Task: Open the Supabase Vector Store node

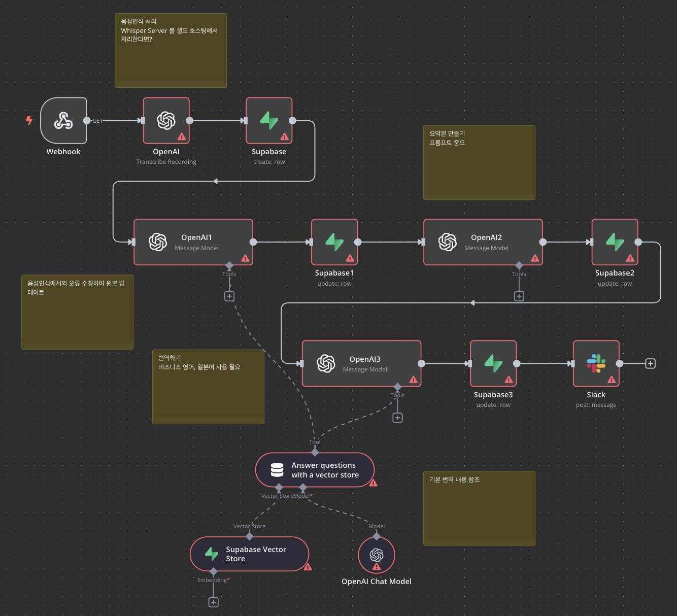Action: pos(249,554)
